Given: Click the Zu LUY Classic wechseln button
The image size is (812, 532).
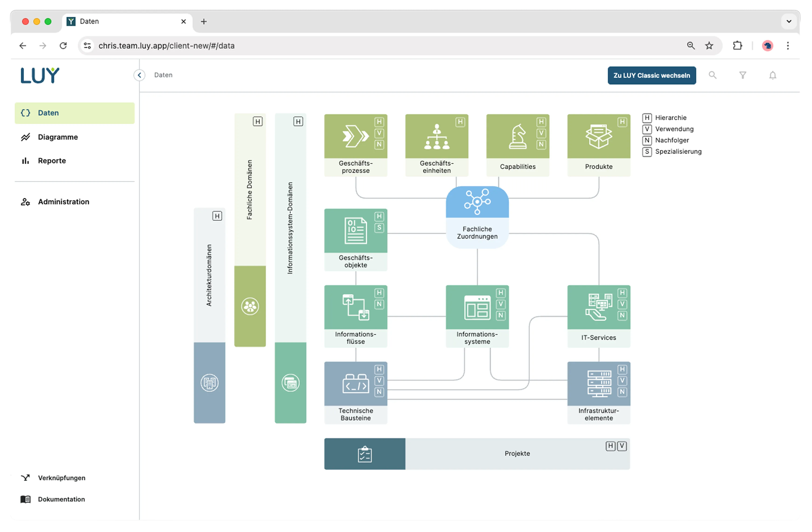Looking at the screenshot, I should click(x=651, y=75).
